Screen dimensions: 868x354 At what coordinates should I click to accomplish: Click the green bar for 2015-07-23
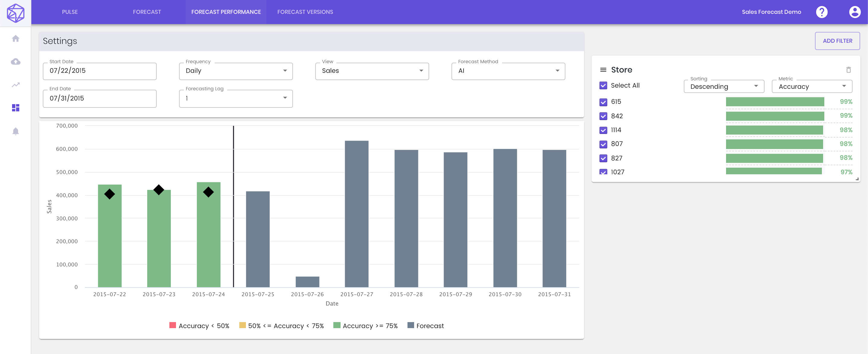pos(159,238)
